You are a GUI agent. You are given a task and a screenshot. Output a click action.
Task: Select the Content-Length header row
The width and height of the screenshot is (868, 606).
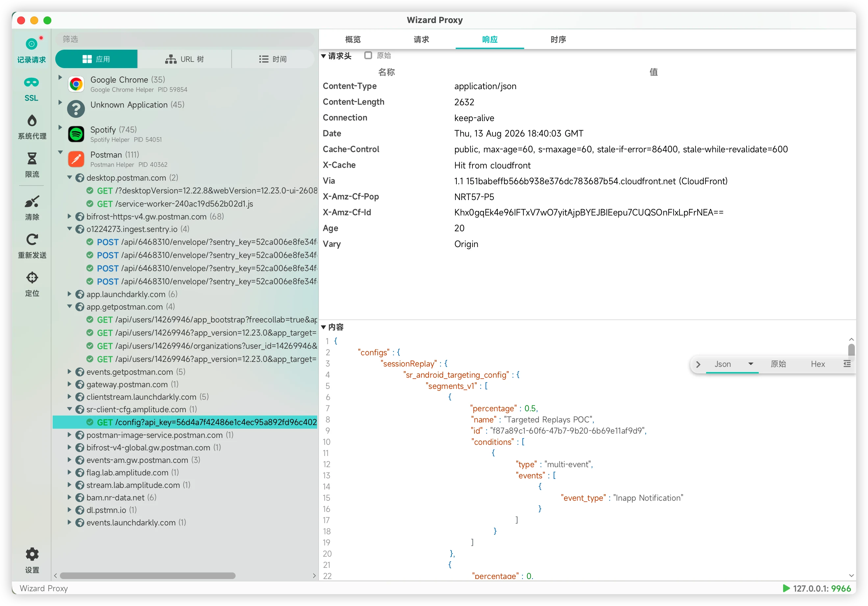[587, 102]
